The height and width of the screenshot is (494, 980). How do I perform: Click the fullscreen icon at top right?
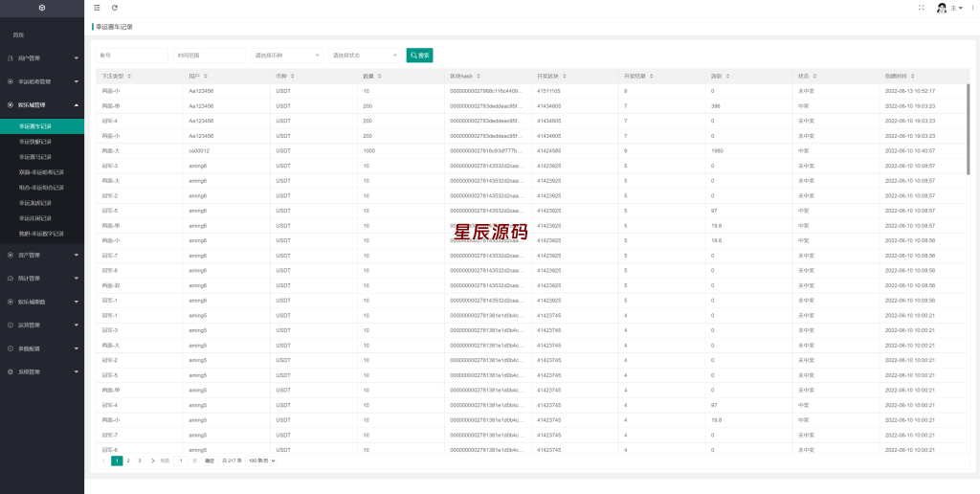click(x=922, y=8)
